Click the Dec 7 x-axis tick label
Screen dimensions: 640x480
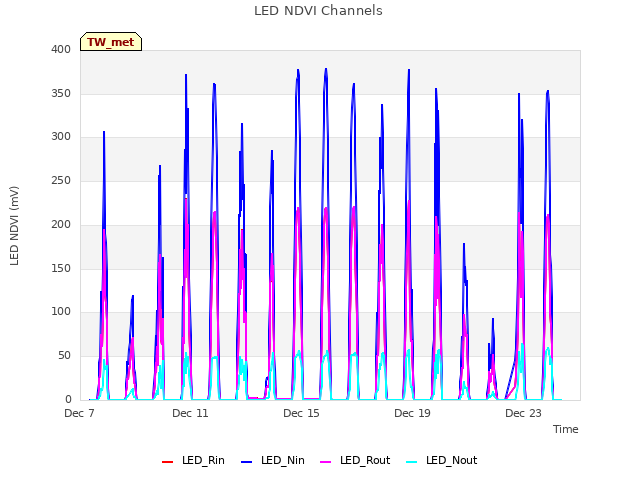79,413
